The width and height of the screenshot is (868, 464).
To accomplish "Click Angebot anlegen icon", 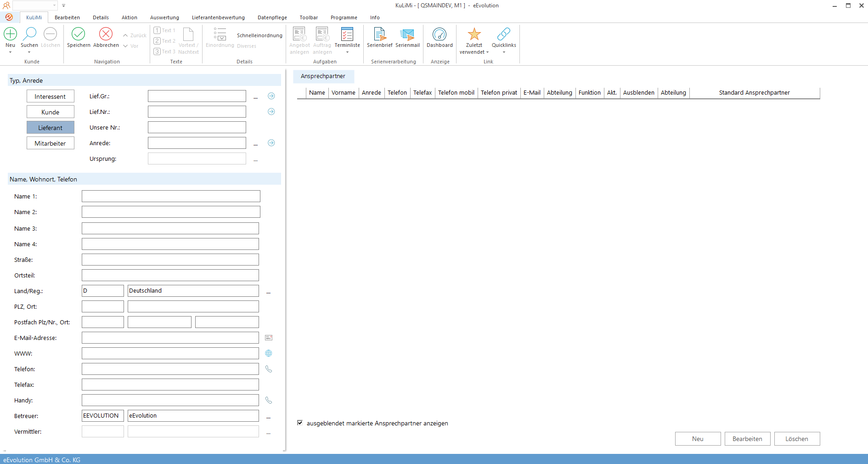I will pos(299,34).
